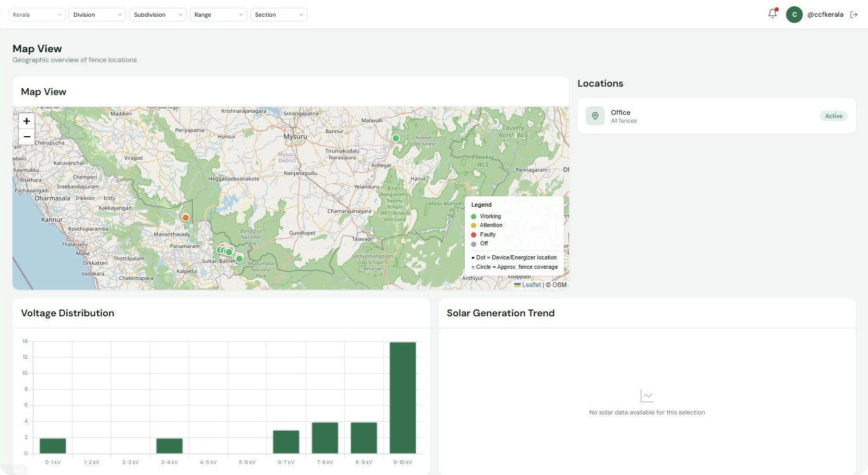Click the @ccfkerala username
The width and height of the screenshot is (868, 475).
click(825, 15)
